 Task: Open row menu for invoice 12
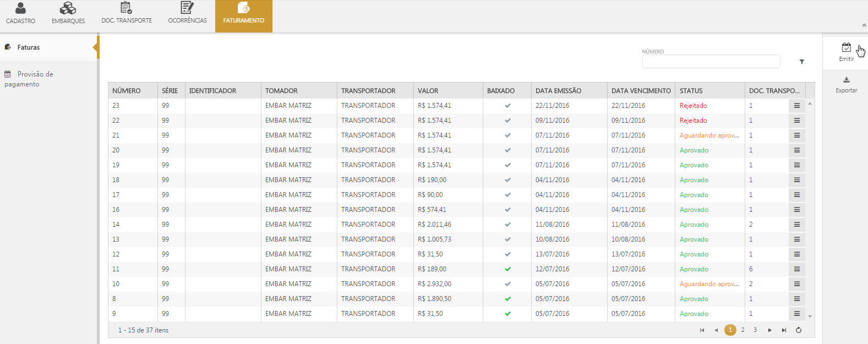click(x=796, y=254)
